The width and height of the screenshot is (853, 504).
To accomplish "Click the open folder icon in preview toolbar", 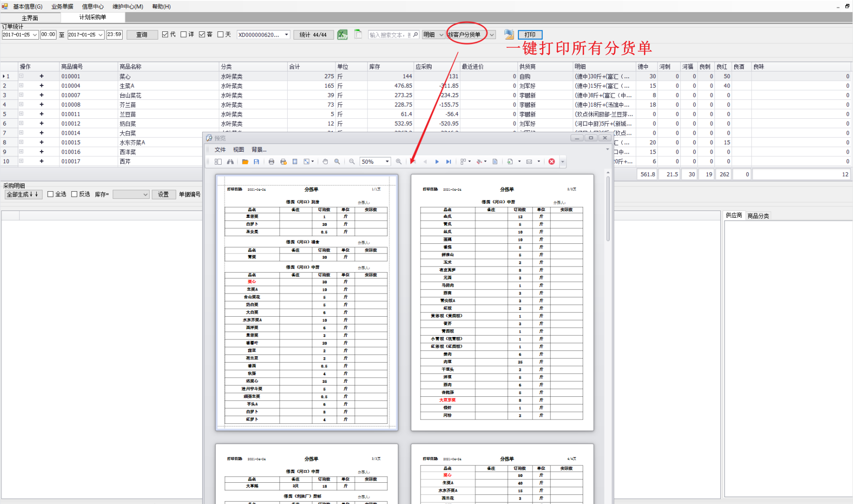I will [245, 162].
